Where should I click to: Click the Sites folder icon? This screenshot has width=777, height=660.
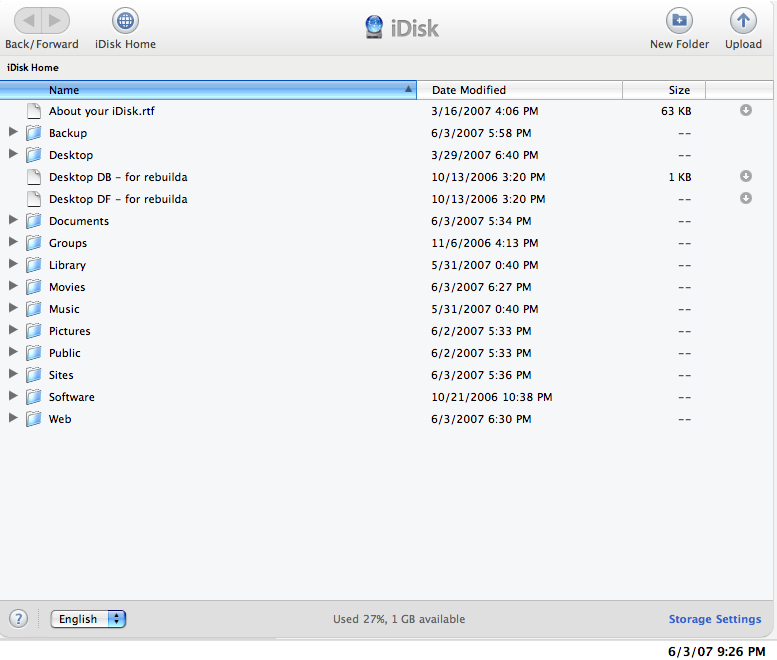click(34, 375)
